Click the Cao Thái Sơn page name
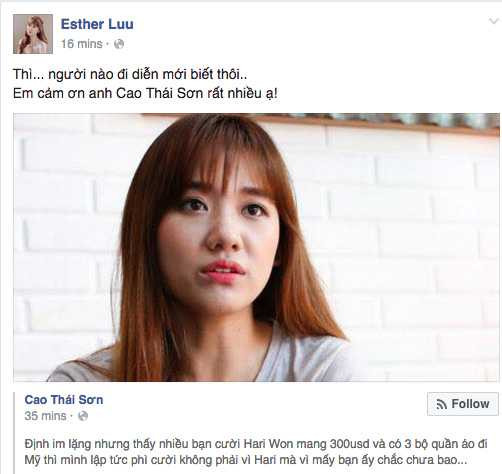This screenshot has height=474, width=502. pyautogui.click(x=64, y=400)
